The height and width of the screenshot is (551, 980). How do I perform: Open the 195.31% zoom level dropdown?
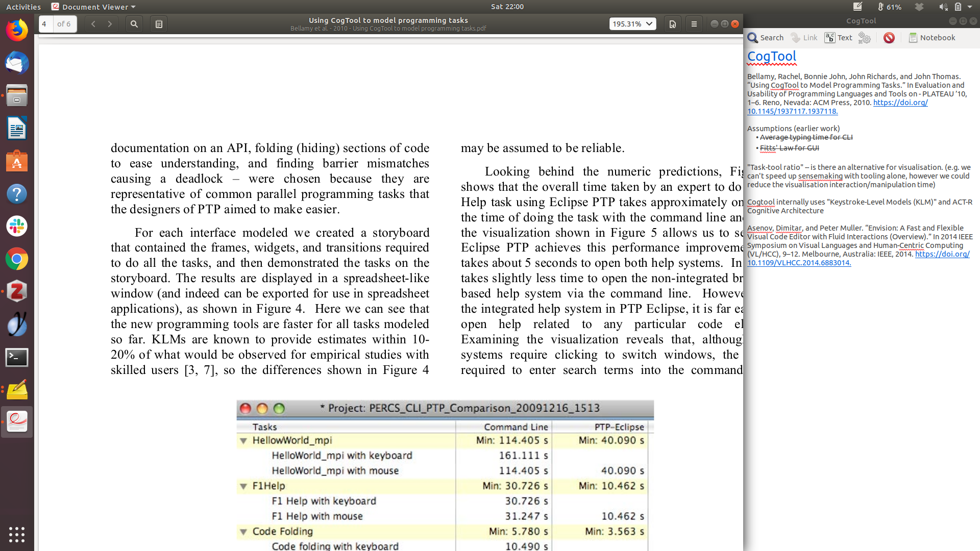click(x=632, y=24)
